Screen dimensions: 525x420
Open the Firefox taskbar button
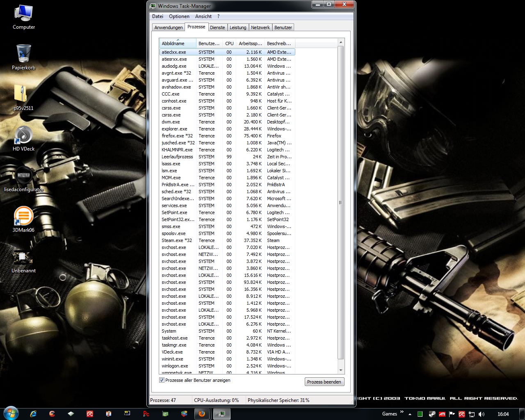[201, 414]
